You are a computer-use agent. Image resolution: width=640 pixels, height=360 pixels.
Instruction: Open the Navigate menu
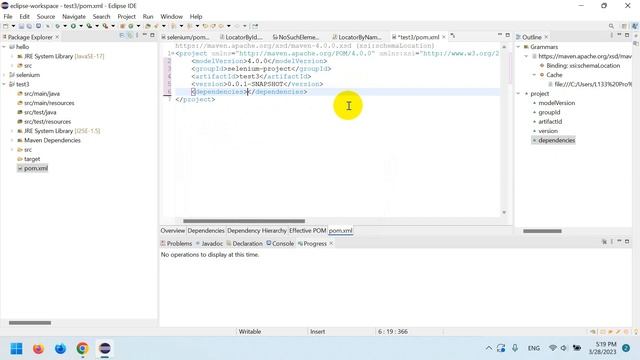click(x=74, y=16)
